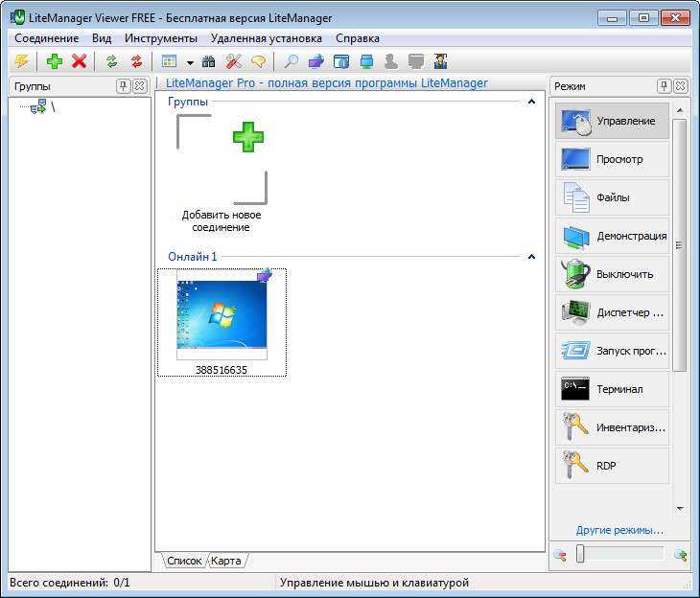Select the Выключить mode
This screenshot has width=700, height=598.
pyautogui.click(x=612, y=274)
